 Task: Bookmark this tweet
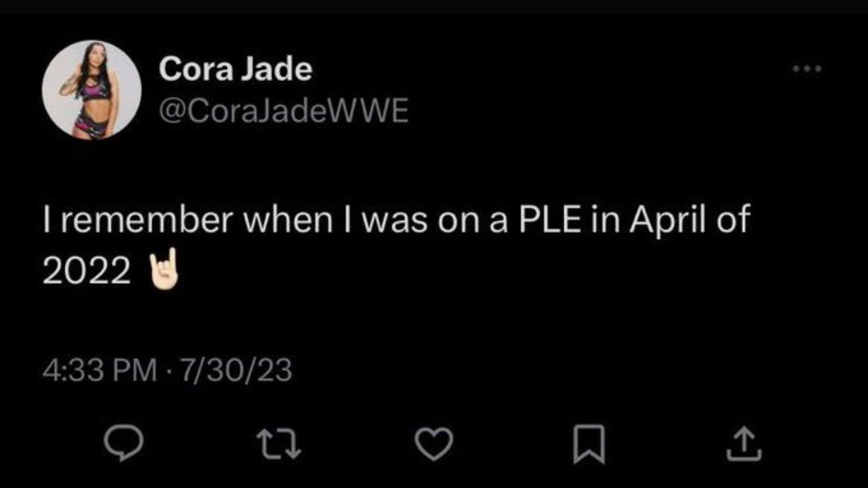coord(589,444)
